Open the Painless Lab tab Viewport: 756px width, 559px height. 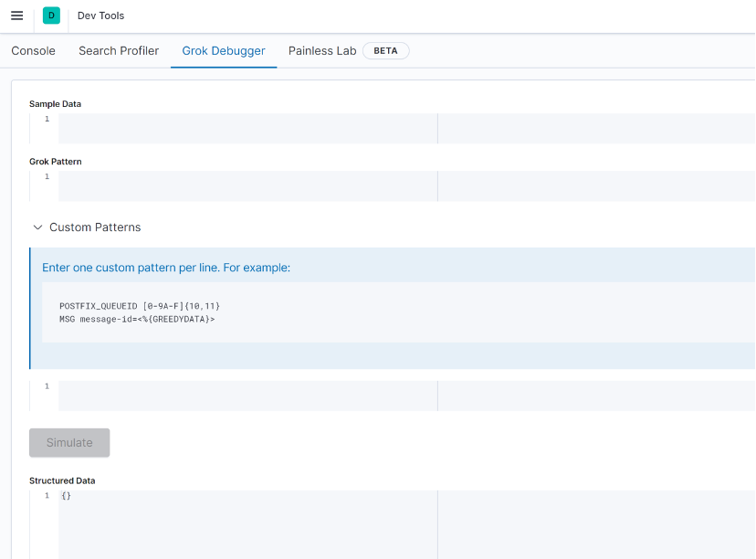[322, 50]
